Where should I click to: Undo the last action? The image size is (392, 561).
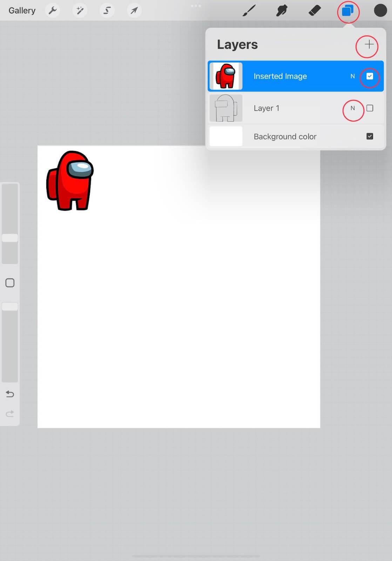tap(10, 394)
